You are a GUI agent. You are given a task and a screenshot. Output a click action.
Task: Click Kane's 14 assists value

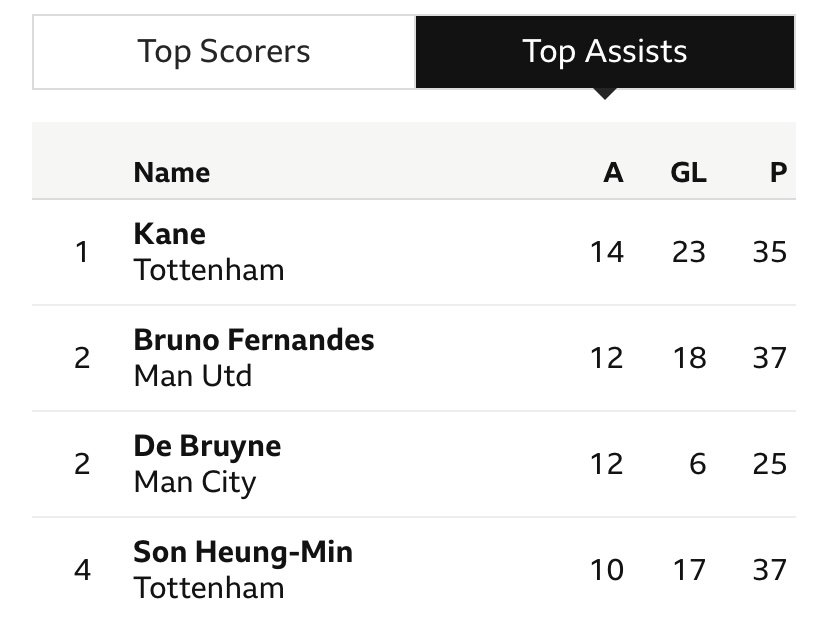606,252
